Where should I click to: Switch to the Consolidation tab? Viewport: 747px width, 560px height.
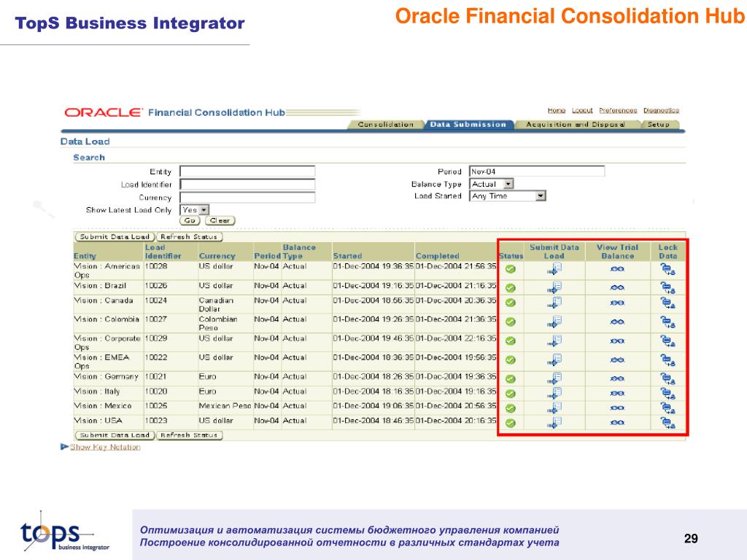coord(385,124)
